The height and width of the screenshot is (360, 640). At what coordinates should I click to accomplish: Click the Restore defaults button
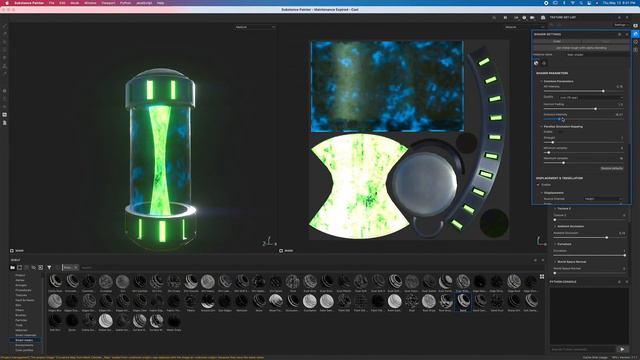611,168
